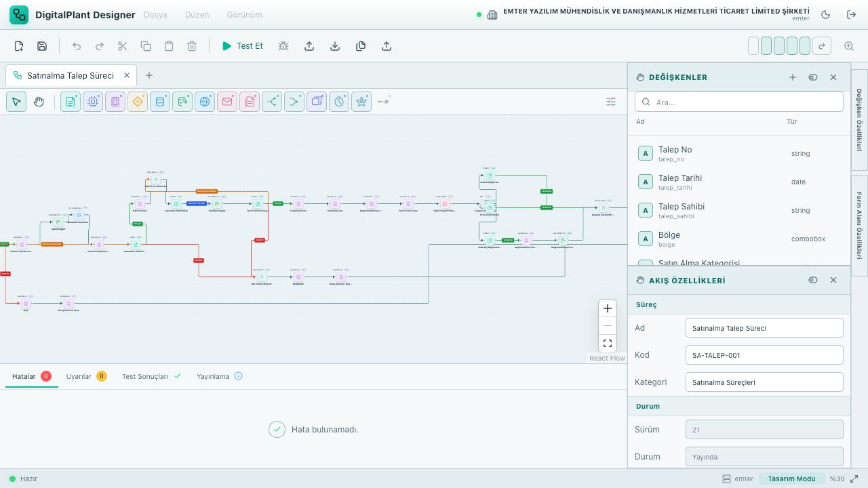Viewport: 868px width, 488px height.
Task: Toggle pin on Akış Özellikleri panel
Action: pyautogui.click(x=813, y=280)
